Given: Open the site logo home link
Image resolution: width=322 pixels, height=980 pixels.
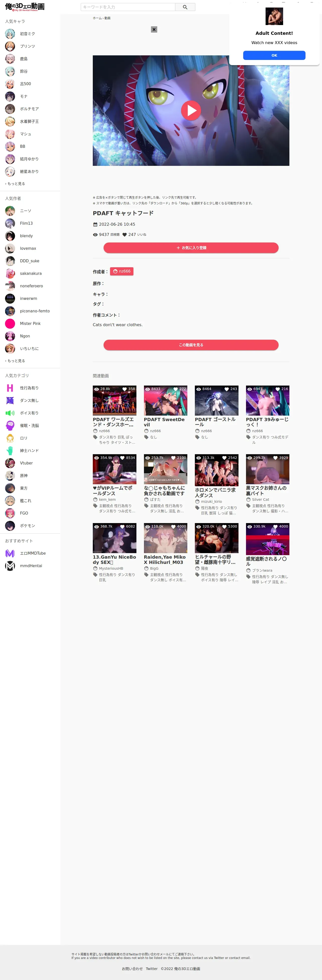Looking at the screenshot, I should click(x=25, y=7).
